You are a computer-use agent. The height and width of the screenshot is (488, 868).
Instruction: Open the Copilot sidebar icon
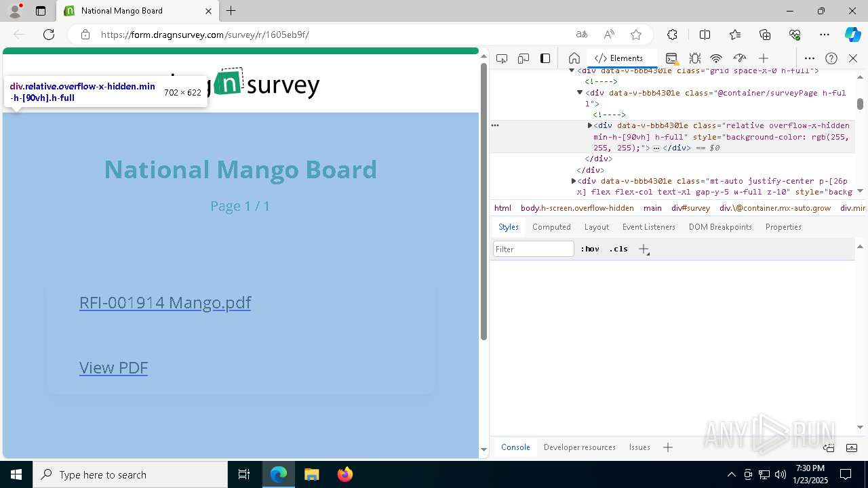point(852,35)
